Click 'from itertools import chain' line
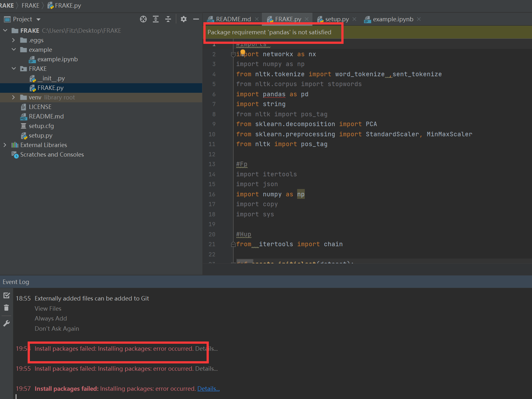 [290, 244]
